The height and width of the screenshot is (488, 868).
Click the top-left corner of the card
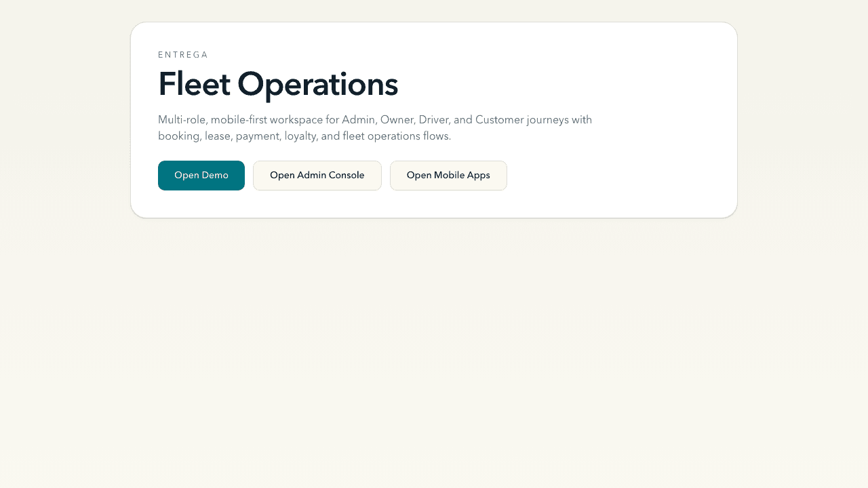coord(139,29)
